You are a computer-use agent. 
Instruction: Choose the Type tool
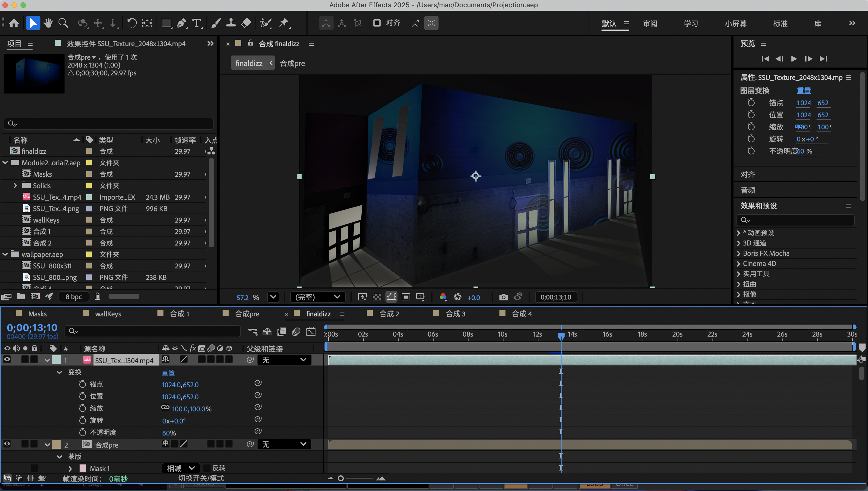(x=197, y=23)
